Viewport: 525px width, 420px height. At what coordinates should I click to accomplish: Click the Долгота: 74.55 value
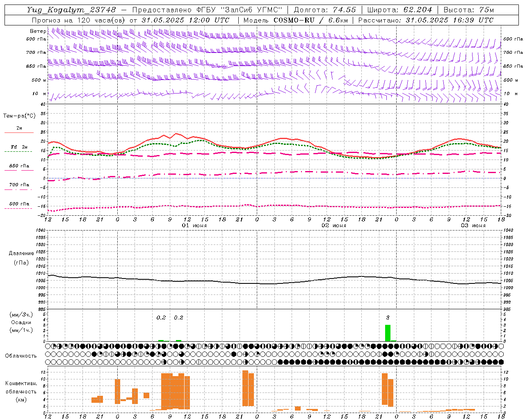click(325, 10)
